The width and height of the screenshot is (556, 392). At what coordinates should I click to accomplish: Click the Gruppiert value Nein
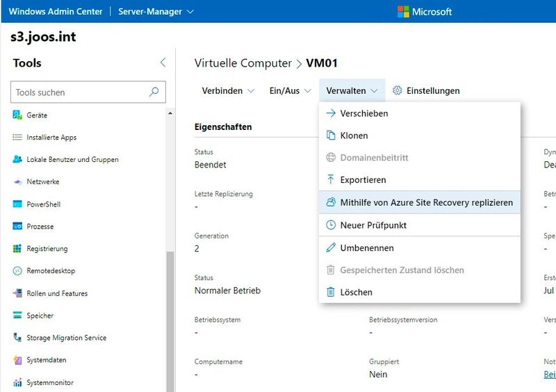[378, 374]
